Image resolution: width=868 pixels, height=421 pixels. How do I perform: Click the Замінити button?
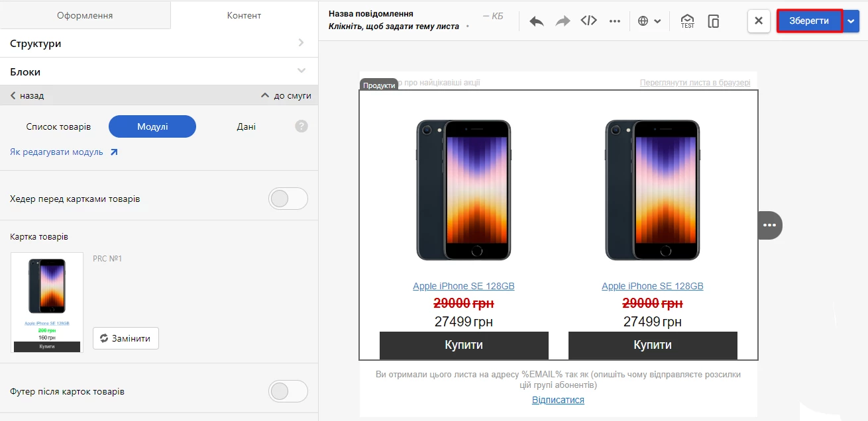pyautogui.click(x=126, y=338)
